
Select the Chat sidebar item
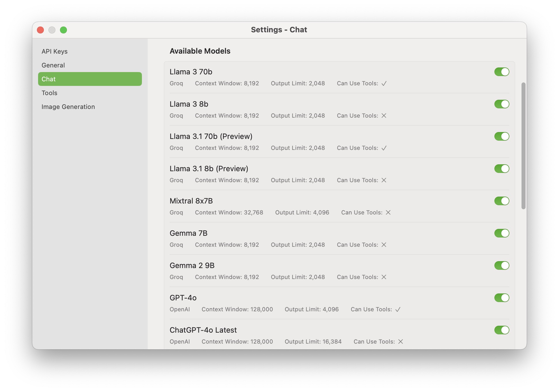pos(90,79)
